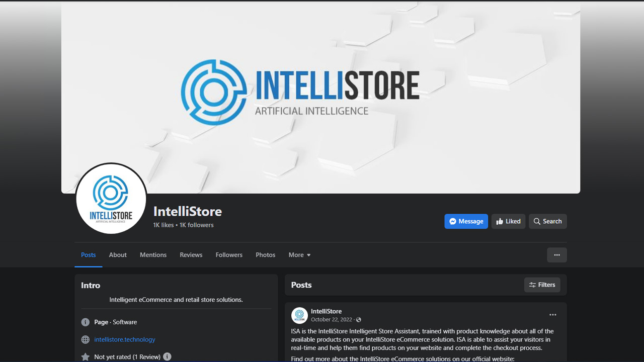The image size is (644, 362).
Task: Click the 'Page · Software' text
Action: [115, 322]
